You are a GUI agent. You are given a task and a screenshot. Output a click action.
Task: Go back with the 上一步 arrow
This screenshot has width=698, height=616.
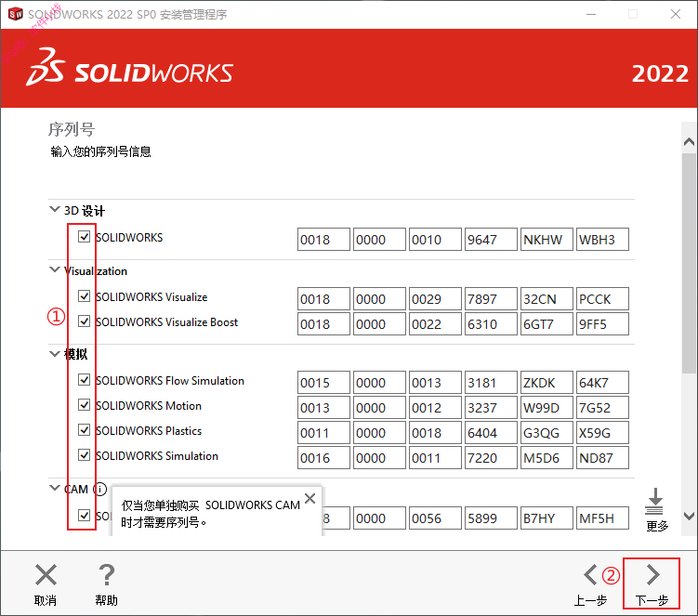coord(590,574)
